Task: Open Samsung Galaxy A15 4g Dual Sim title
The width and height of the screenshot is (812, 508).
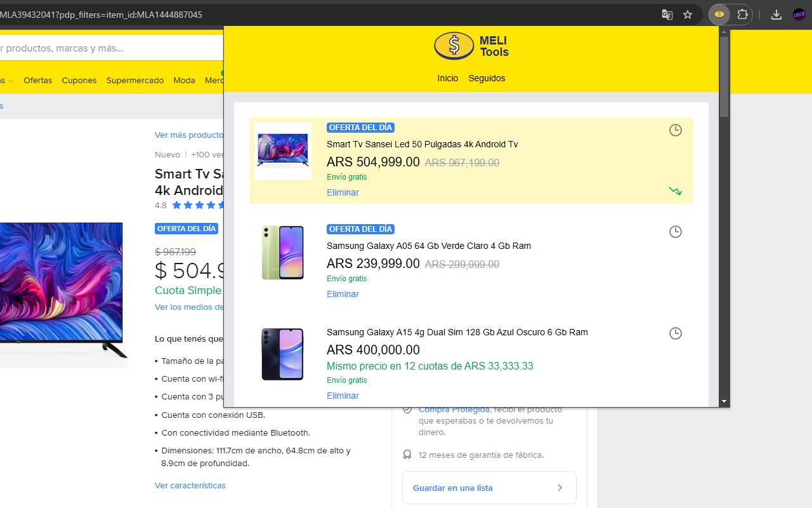Action: (x=457, y=332)
